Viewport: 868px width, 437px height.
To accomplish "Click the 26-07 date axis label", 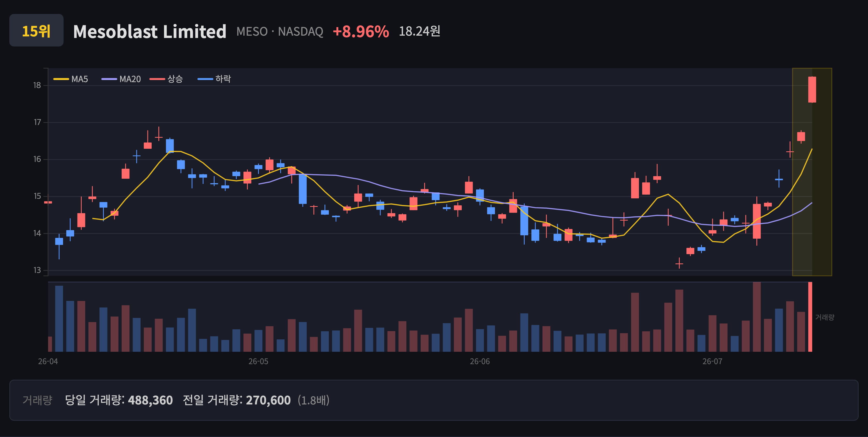I will click(712, 361).
